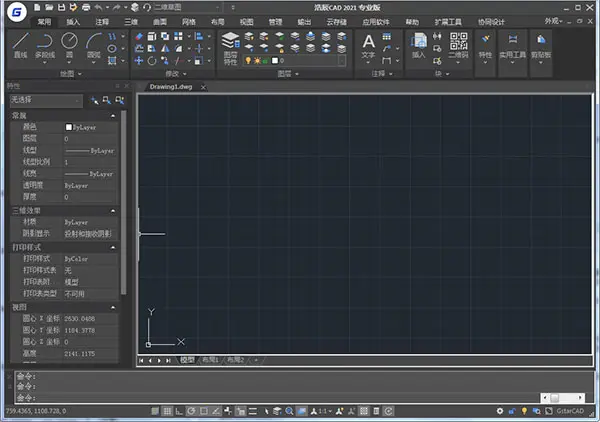This screenshot has height=422, width=600.
Task: Select the Circle (圆) drawing tool
Action: [x=69, y=45]
